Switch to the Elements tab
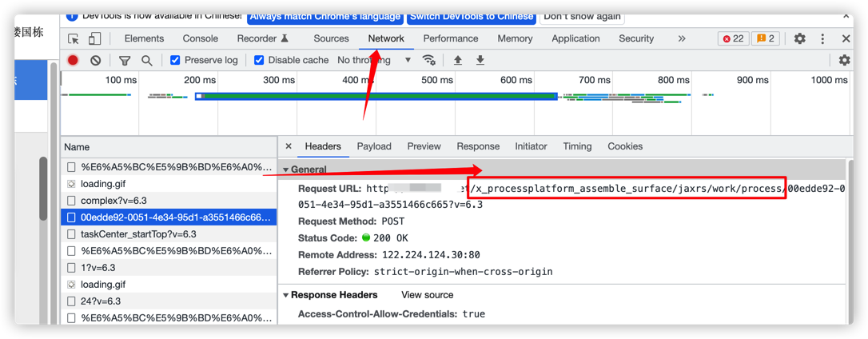Image resolution: width=868 pixels, height=339 pixels. coord(144,38)
